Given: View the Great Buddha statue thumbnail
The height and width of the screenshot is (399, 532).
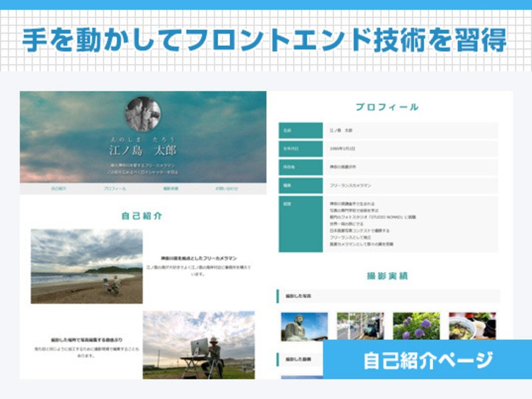Looking at the screenshot, I should click(305, 327).
